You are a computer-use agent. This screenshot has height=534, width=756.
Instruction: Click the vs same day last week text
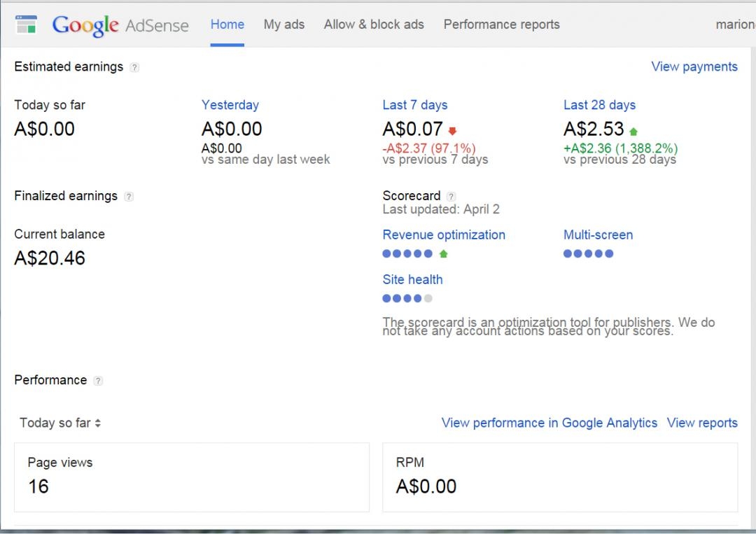(266, 160)
